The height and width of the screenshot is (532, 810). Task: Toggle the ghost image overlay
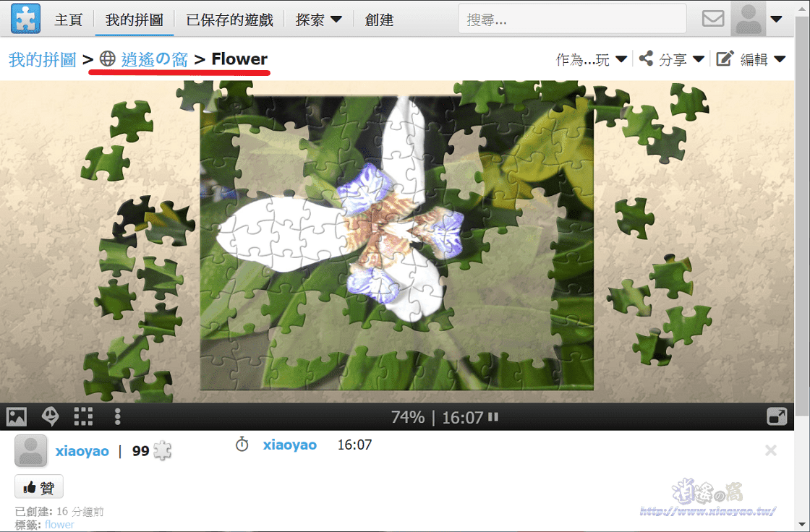coord(51,416)
